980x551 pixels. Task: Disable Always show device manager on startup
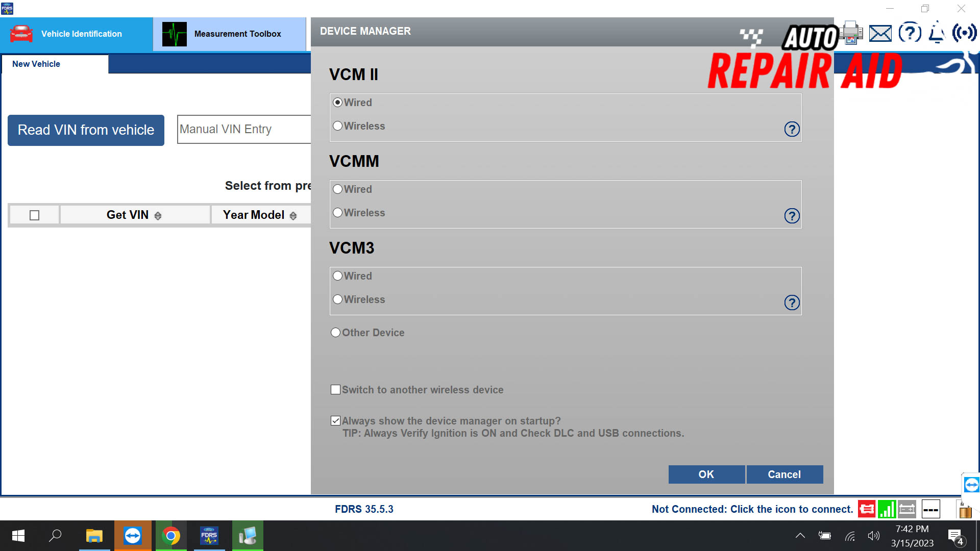point(335,420)
